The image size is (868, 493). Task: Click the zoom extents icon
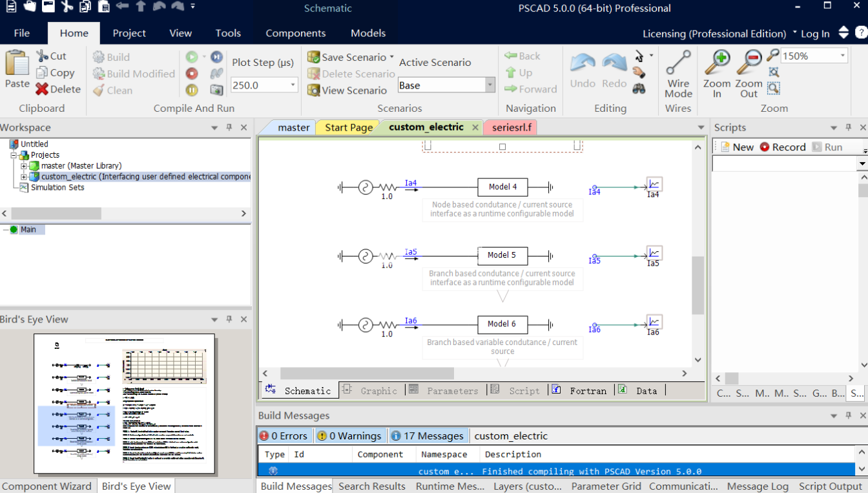click(x=774, y=72)
